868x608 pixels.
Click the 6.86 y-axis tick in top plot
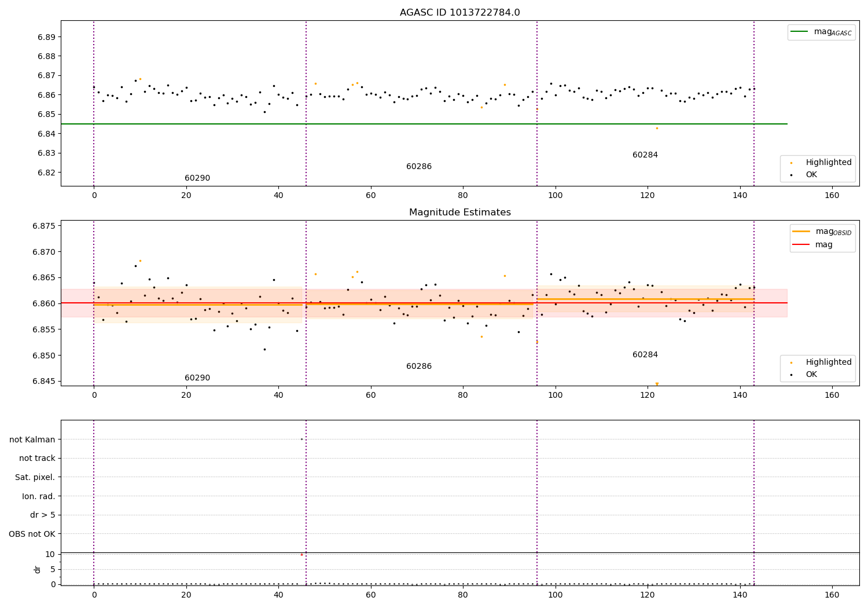(46, 95)
